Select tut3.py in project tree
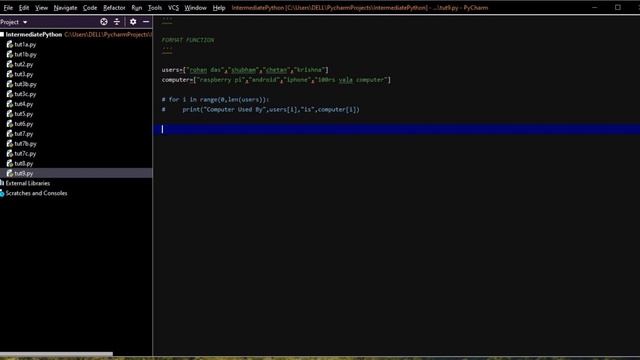 click(x=24, y=74)
